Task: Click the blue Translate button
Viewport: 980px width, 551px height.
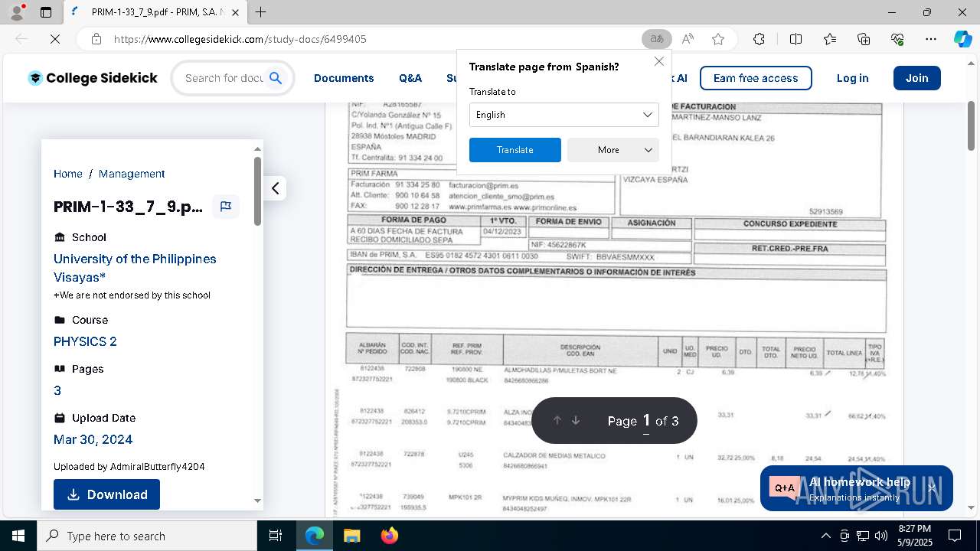Action: tap(514, 150)
